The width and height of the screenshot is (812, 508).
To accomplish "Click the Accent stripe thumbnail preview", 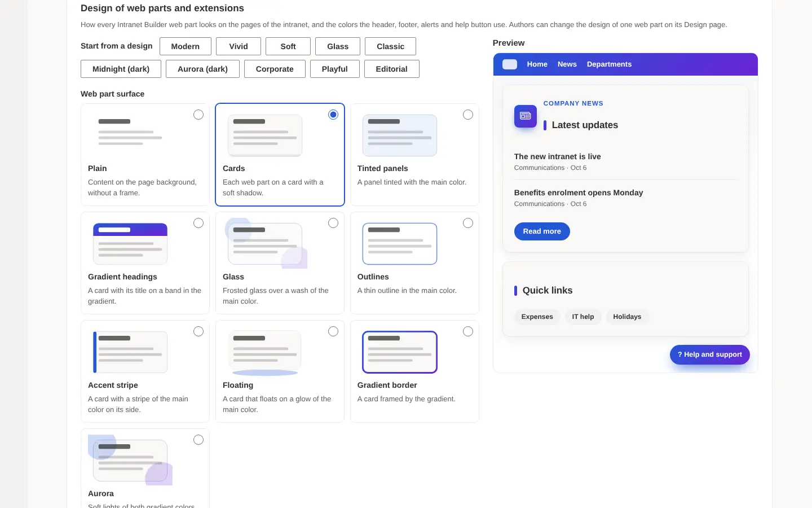I will point(130,352).
